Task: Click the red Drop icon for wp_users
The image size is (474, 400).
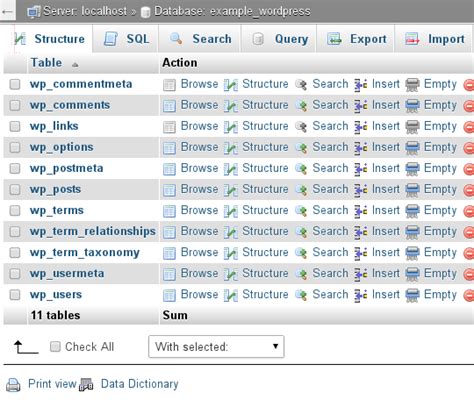Action: point(469,296)
